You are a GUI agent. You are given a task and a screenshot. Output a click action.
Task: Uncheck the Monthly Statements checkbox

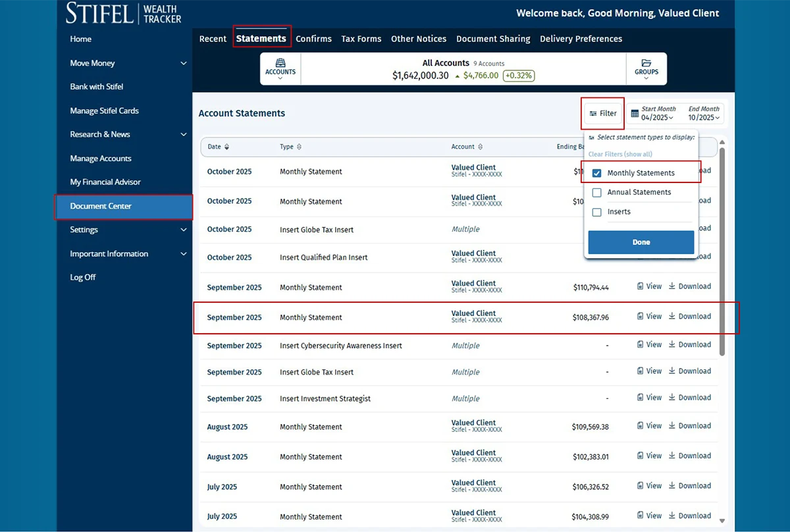pos(597,173)
